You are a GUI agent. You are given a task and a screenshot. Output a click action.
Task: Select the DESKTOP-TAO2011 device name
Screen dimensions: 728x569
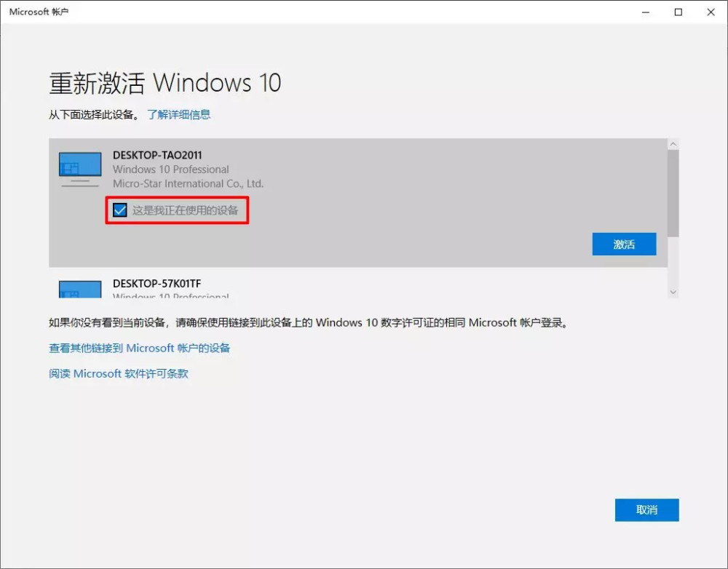coord(157,155)
